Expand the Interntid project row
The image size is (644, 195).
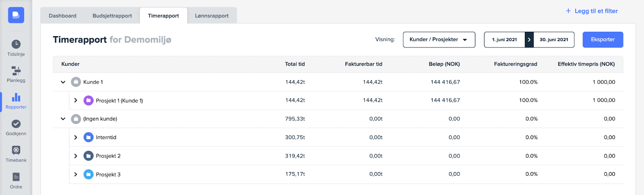click(76, 138)
